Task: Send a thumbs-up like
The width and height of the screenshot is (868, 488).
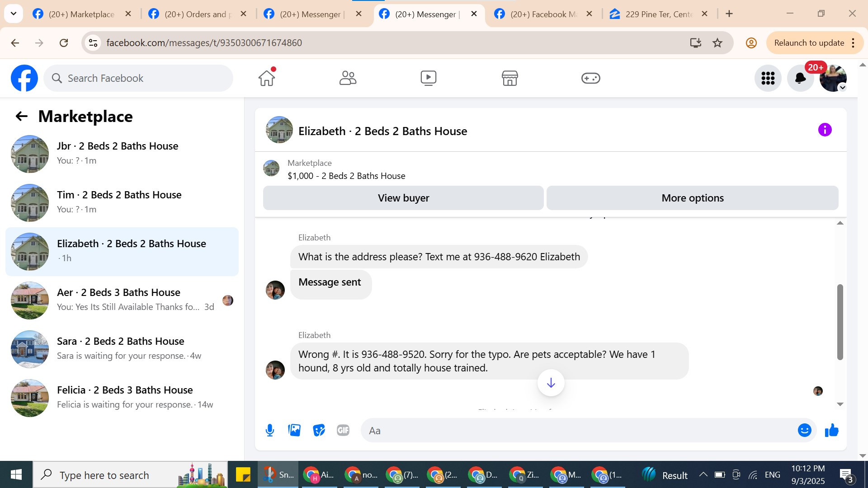Action: point(831,431)
